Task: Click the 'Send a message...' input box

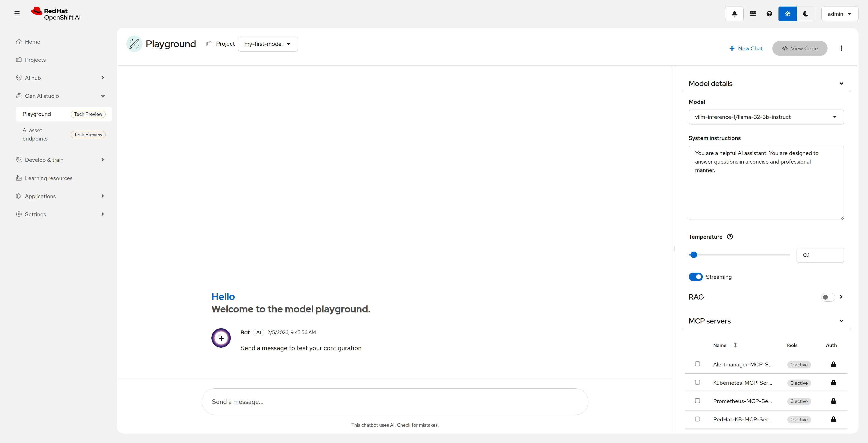Action: click(x=395, y=402)
